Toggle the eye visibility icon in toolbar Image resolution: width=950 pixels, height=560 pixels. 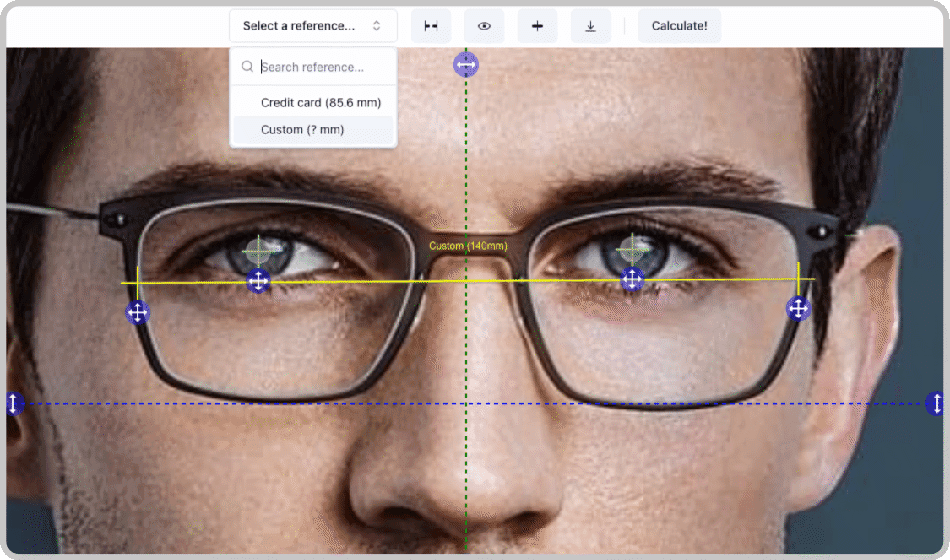coord(484,26)
